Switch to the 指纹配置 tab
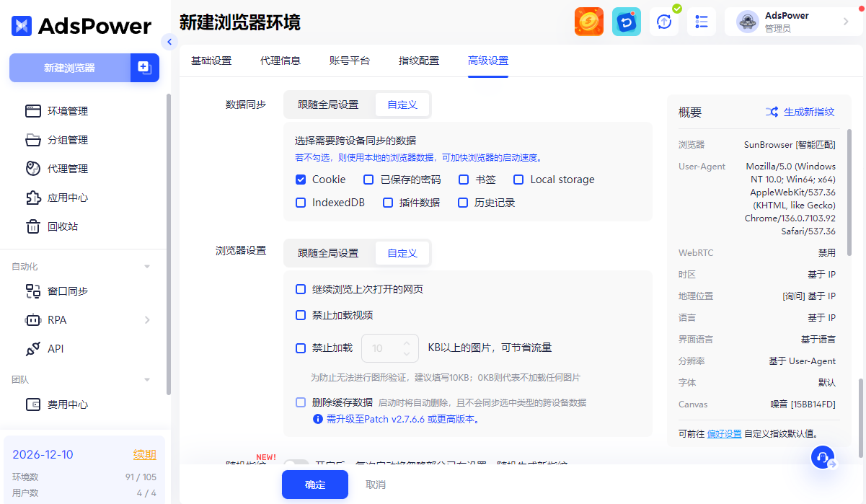The image size is (866, 504). [418, 61]
